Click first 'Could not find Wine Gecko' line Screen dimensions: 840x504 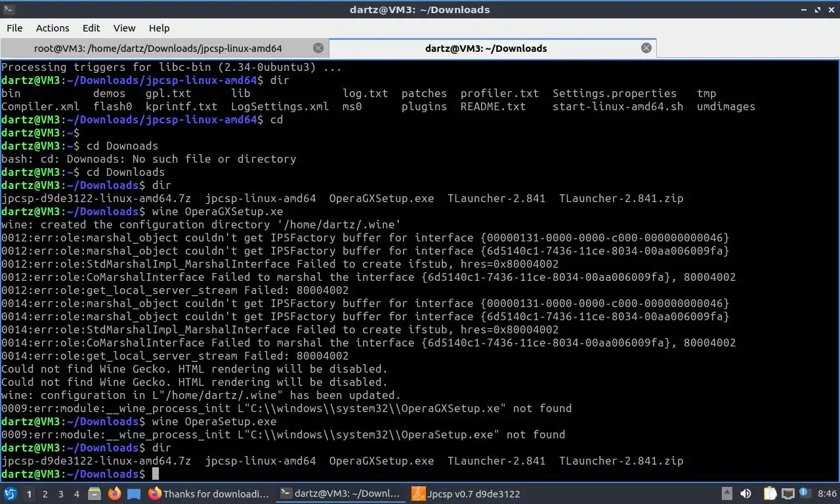194,369
